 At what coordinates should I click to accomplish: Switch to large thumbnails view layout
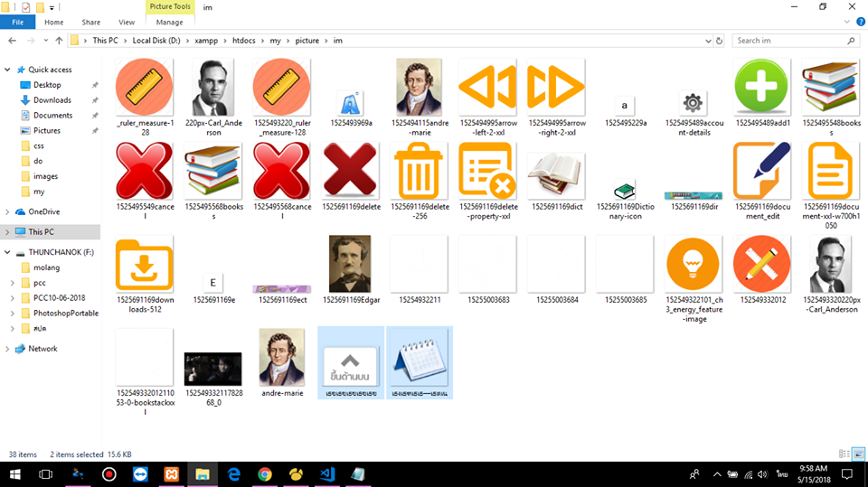coord(859,454)
